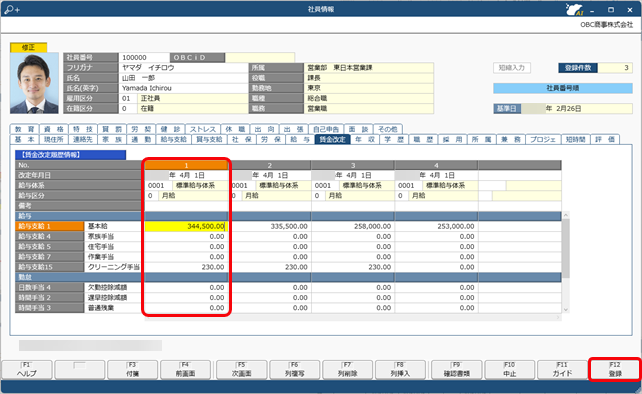Open the 年収 tab
Viewport: 642px width, 394px height.
click(365, 139)
